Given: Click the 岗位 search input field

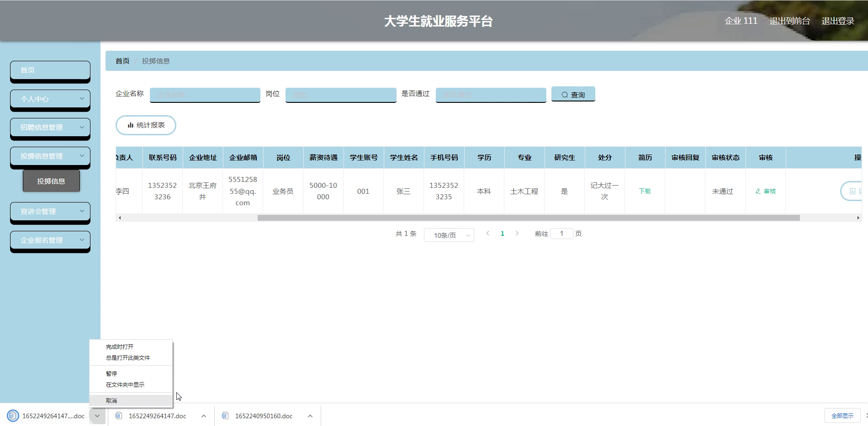Looking at the screenshot, I should (341, 95).
